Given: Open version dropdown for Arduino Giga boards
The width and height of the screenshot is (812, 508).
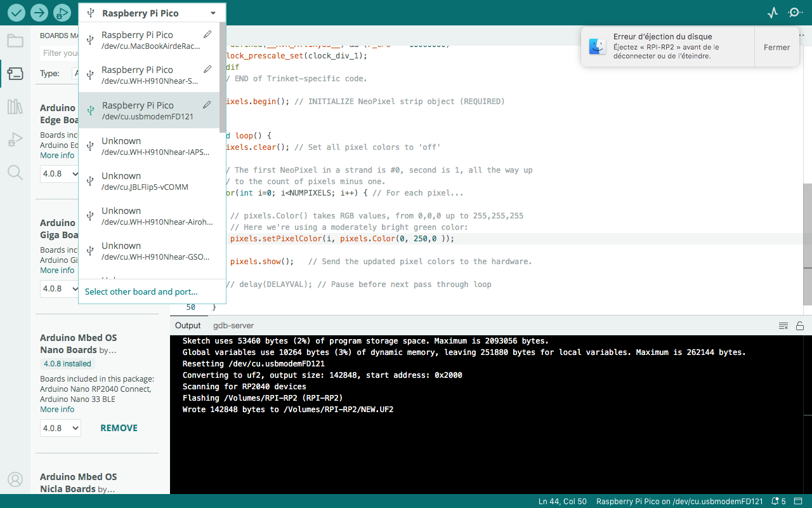Looking at the screenshot, I should pos(59,288).
